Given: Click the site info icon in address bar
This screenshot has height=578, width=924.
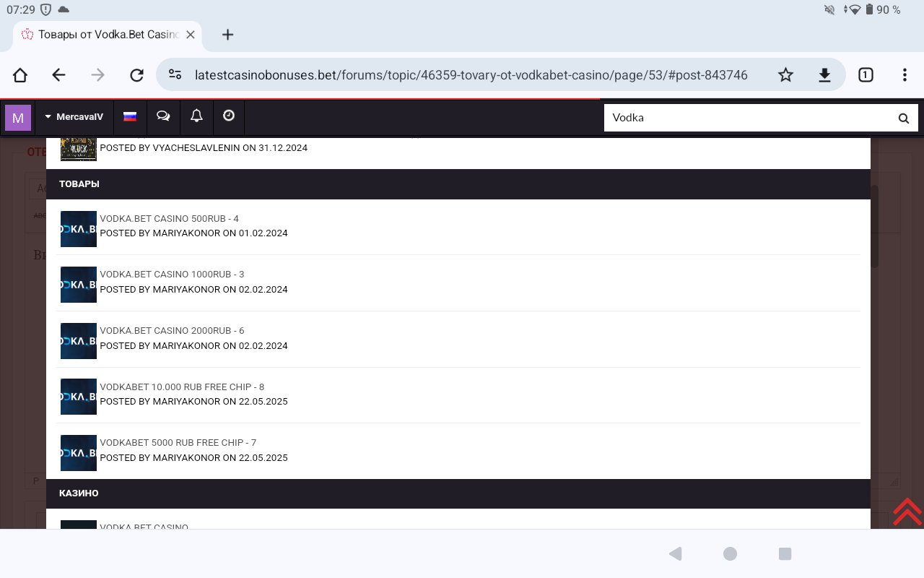Looking at the screenshot, I should click(x=175, y=75).
